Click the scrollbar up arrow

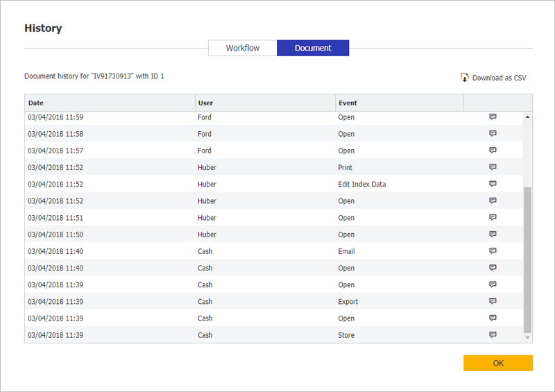[527, 117]
